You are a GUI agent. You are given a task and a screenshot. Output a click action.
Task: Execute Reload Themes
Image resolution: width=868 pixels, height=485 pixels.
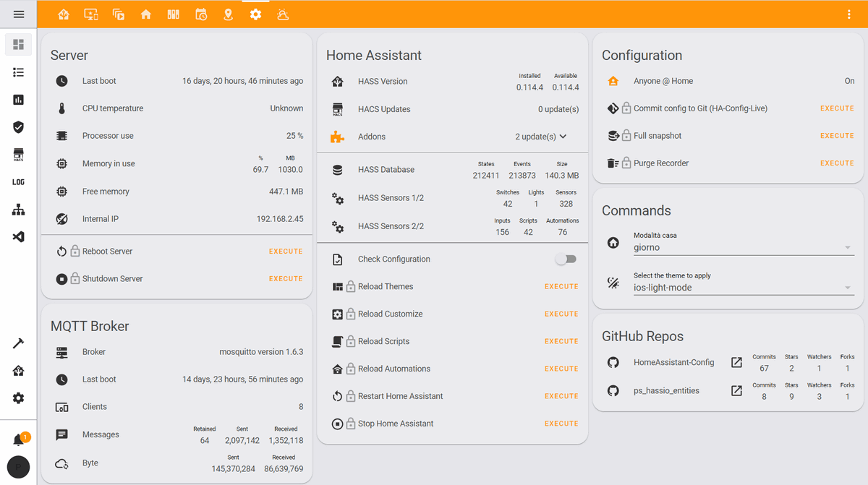pyautogui.click(x=561, y=287)
